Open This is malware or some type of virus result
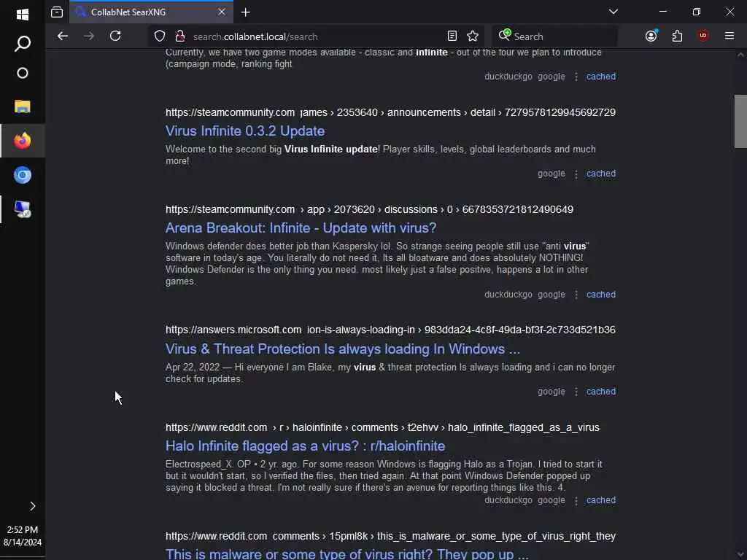Viewport: 747px width, 560px height. pos(347,554)
